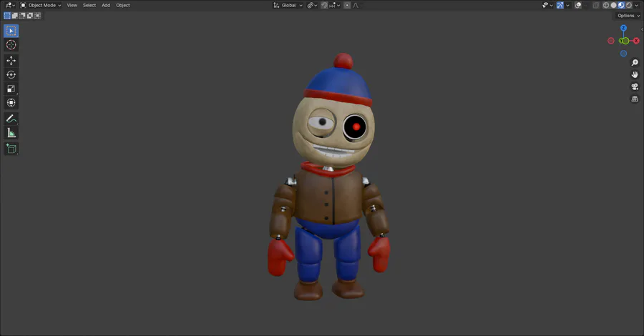644x336 pixels.
Task: Open the gizmo options dropdown arrow
Action: (x=567, y=5)
